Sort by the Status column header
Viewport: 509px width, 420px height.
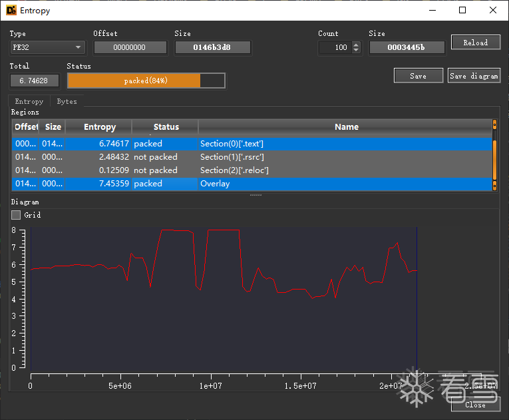(165, 126)
